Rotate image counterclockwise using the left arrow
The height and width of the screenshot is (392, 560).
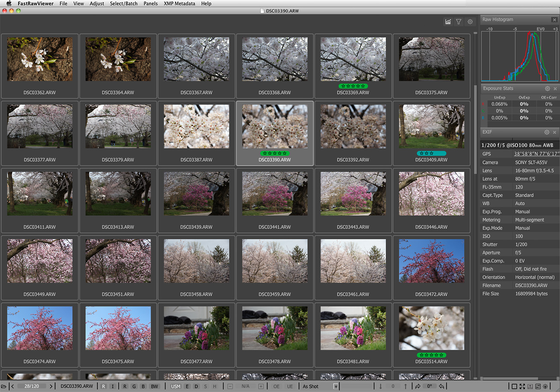(442, 386)
